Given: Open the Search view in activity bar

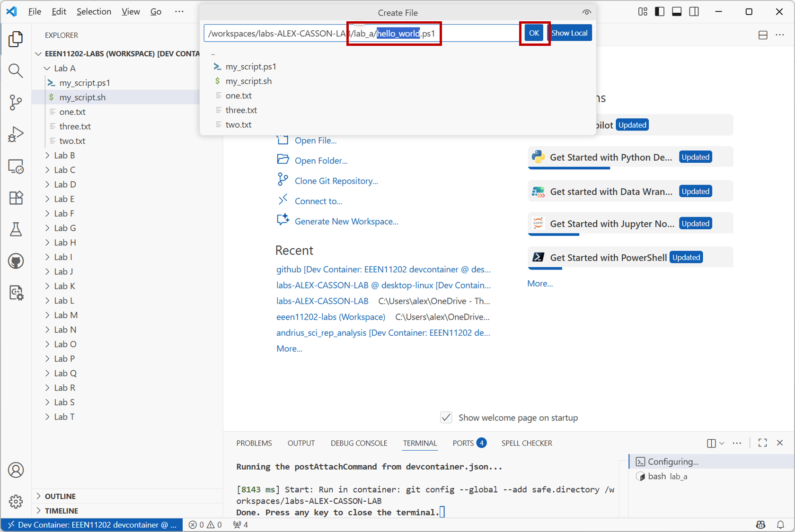Looking at the screenshot, I should pyautogui.click(x=16, y=71).
